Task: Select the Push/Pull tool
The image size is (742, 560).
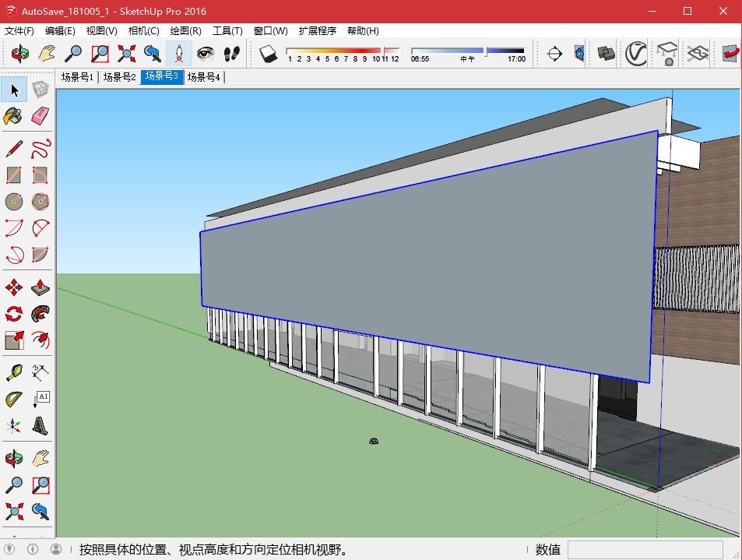Action: point(40,287)
